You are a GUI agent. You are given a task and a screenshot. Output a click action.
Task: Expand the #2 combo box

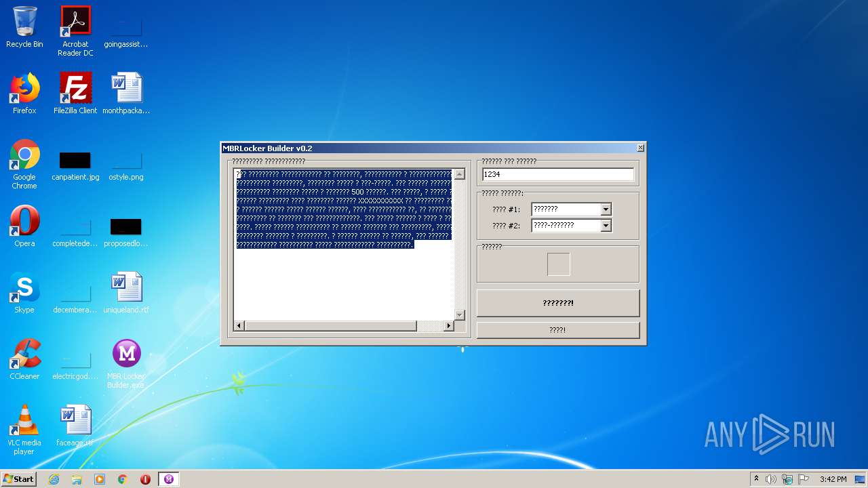click(x=606, y=226)
